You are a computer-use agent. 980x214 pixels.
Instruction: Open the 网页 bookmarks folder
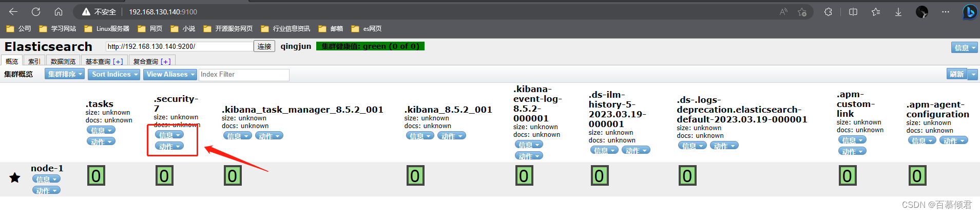150,29
